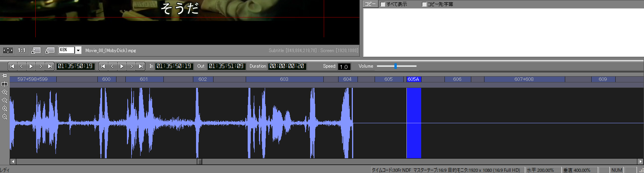The image size is (644, 173).
Task: Click the split subtitle icon in timeline toolbar
Action: tap(5, 84)
